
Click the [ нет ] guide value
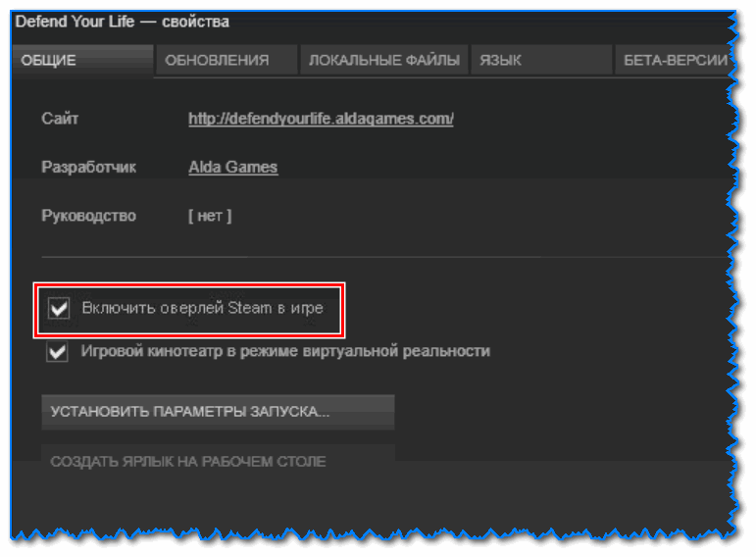tap(210, 216)
